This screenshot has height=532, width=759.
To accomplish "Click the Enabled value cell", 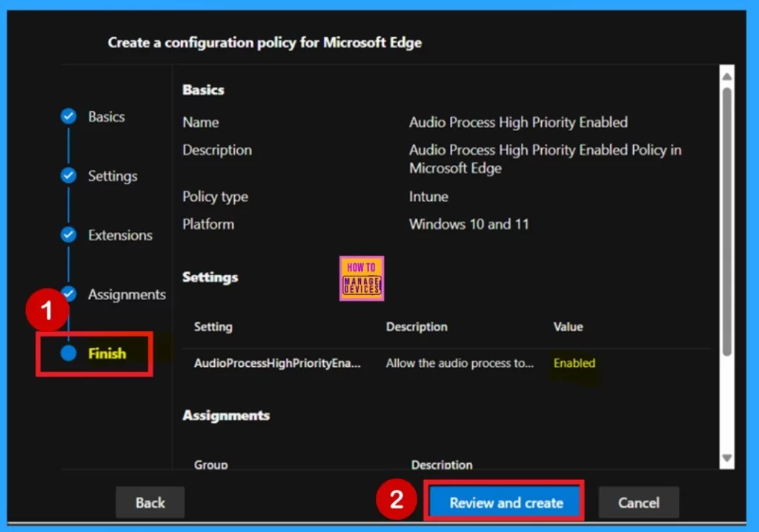I will 574,363.
